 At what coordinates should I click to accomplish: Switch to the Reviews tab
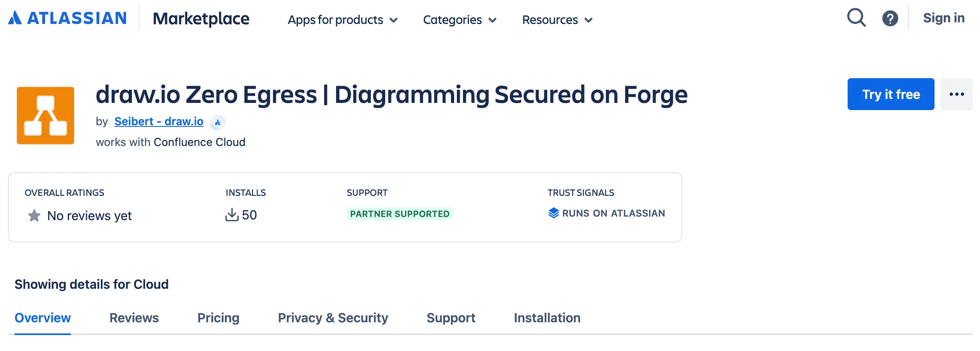(x=134, y=318)
